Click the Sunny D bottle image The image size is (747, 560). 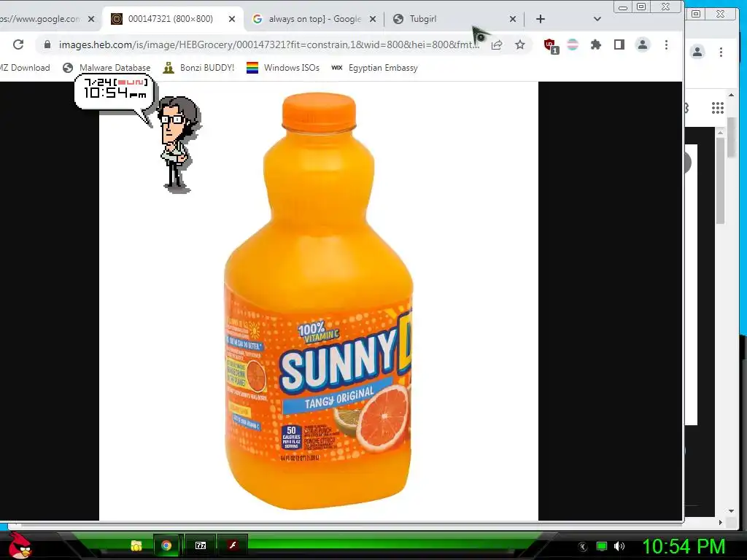point(318,301)
